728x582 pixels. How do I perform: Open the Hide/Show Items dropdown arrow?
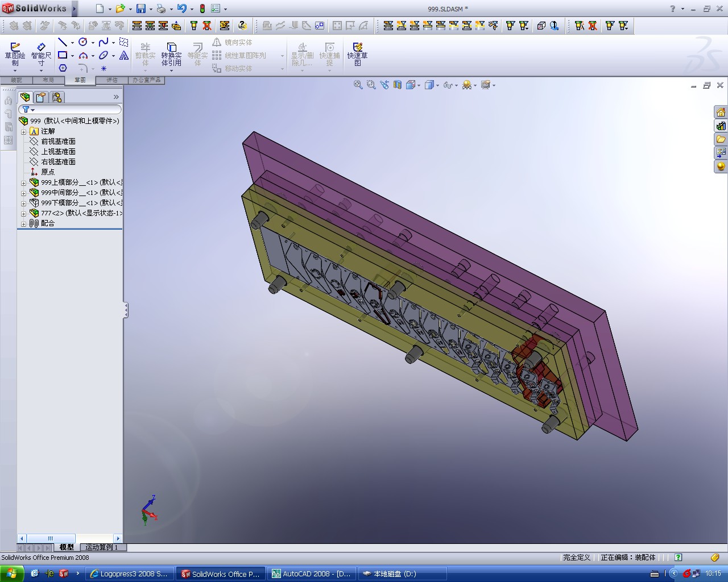pyautogui.click(x=457, y=85)
